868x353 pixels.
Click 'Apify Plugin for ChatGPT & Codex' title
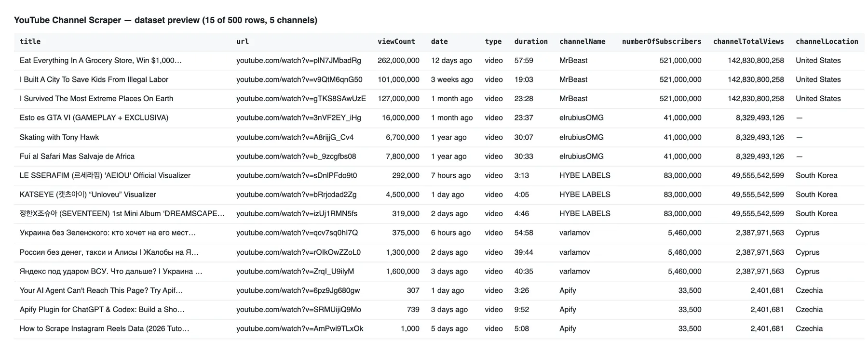tap(102, 310)
